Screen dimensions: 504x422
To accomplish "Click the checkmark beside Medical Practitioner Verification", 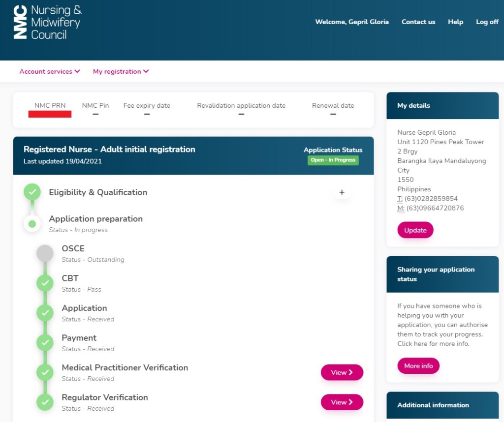I will pos(45,372).
